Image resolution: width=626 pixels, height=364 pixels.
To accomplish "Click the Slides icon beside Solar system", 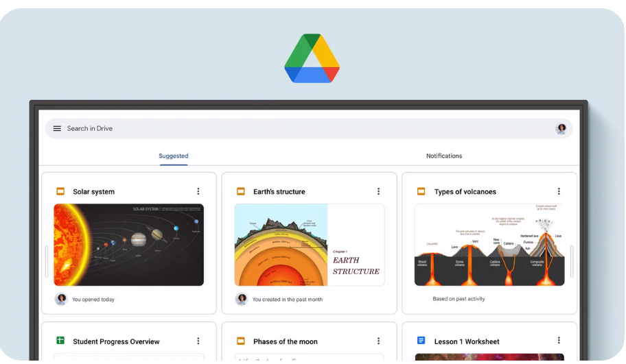I will [60, 192].
